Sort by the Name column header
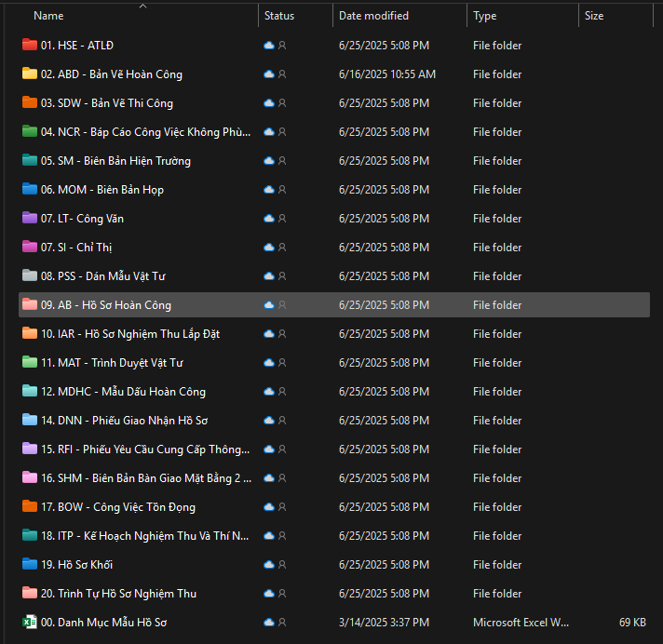Viewport: 663px width, 644px height. [48, 16]
